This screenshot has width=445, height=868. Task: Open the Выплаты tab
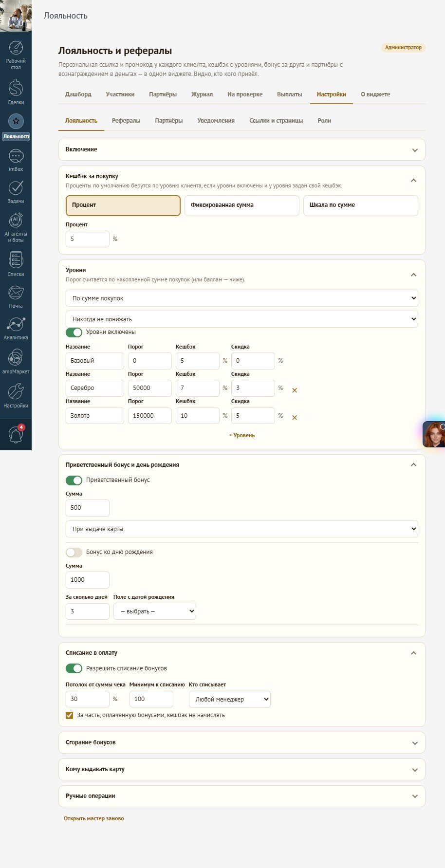pyautogui.click(x=290, y=94)
